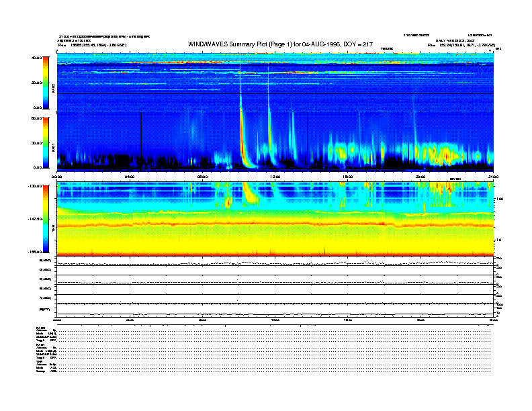532x411 pixels.
Task: Click the "100" frequency label right of TNR panel
Action: point(500,199)
